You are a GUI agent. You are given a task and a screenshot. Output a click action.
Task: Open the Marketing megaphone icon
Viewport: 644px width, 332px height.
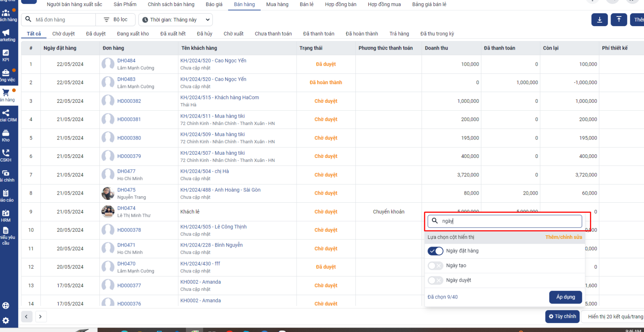coord(6,35)
